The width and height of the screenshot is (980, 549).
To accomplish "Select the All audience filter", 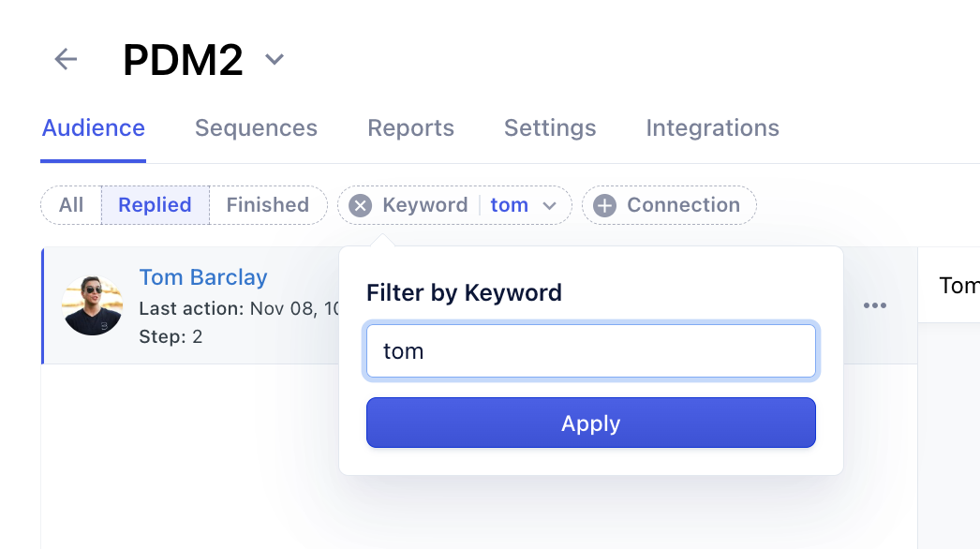I will pos(71,205).
